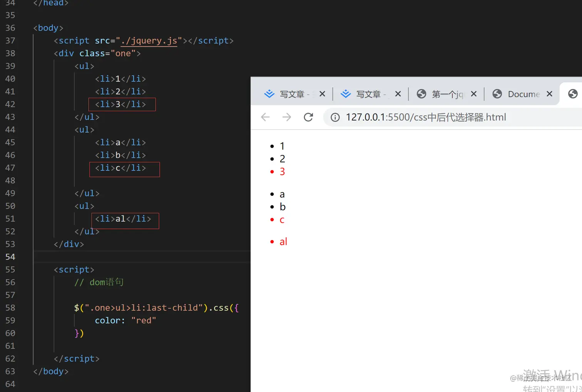Click the <script> tag on line 55
This screenshot has width=582, height=392.
(x=74, y=270)
